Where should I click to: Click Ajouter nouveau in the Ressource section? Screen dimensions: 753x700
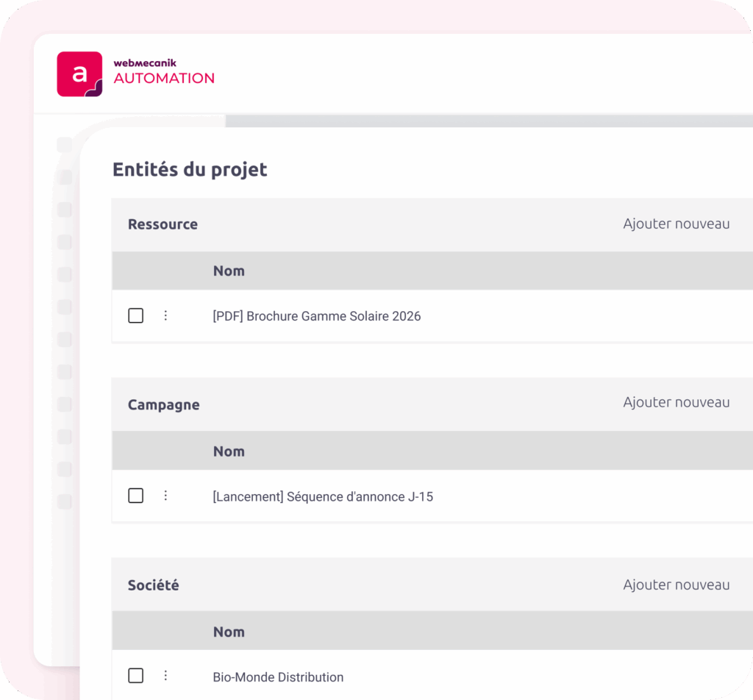[x=676, y=224]
